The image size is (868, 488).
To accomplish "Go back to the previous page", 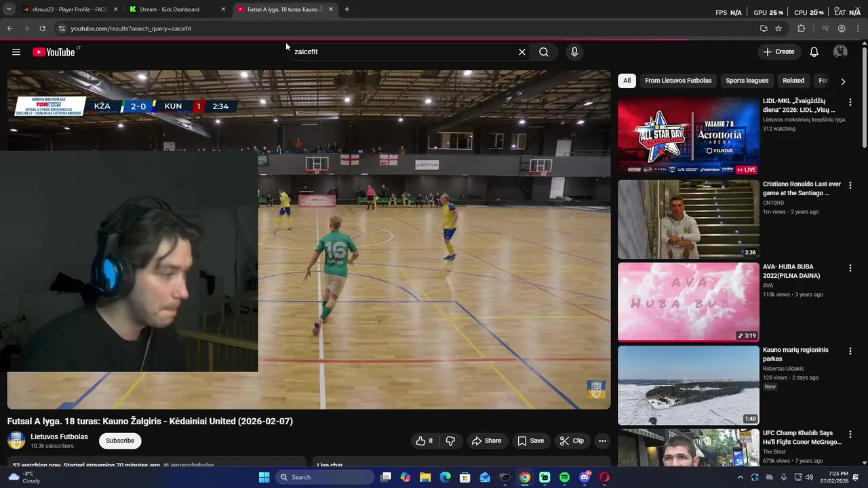I will coord(9,28).
